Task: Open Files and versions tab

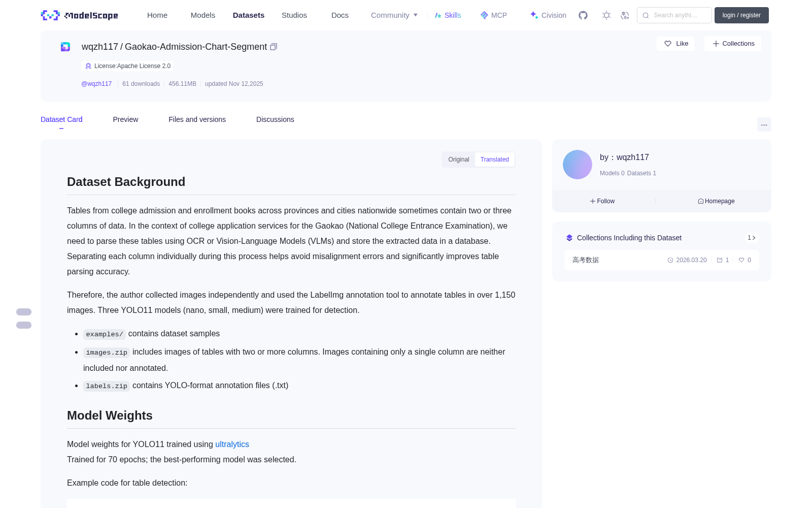Action: 197,119
